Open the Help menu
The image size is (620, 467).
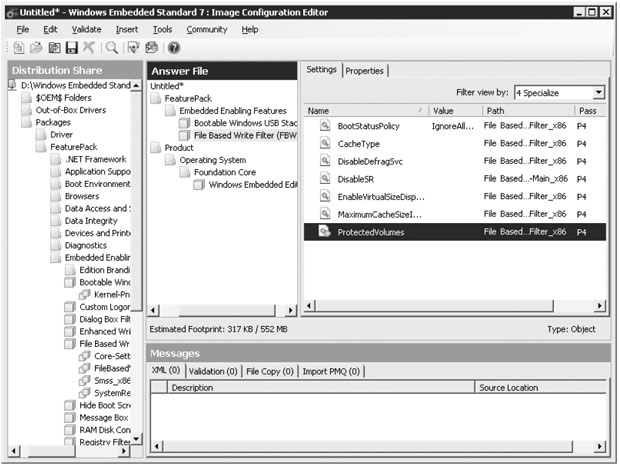coord(250,30)
